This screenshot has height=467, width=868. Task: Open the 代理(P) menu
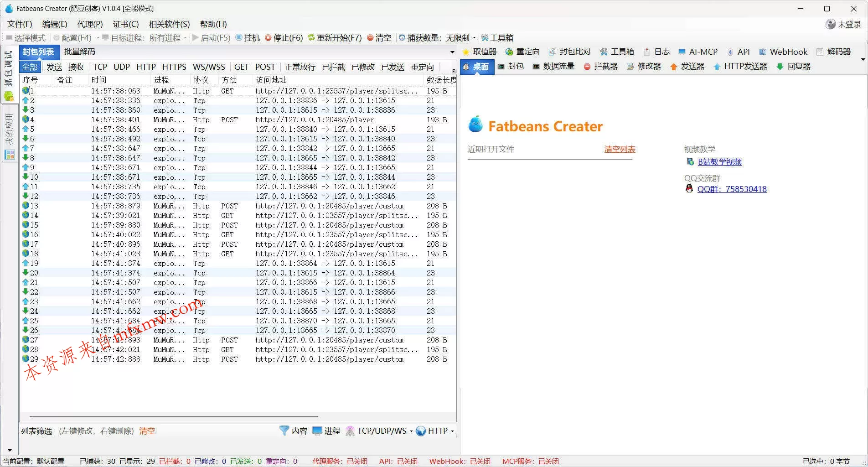click(x=90, y=24)
